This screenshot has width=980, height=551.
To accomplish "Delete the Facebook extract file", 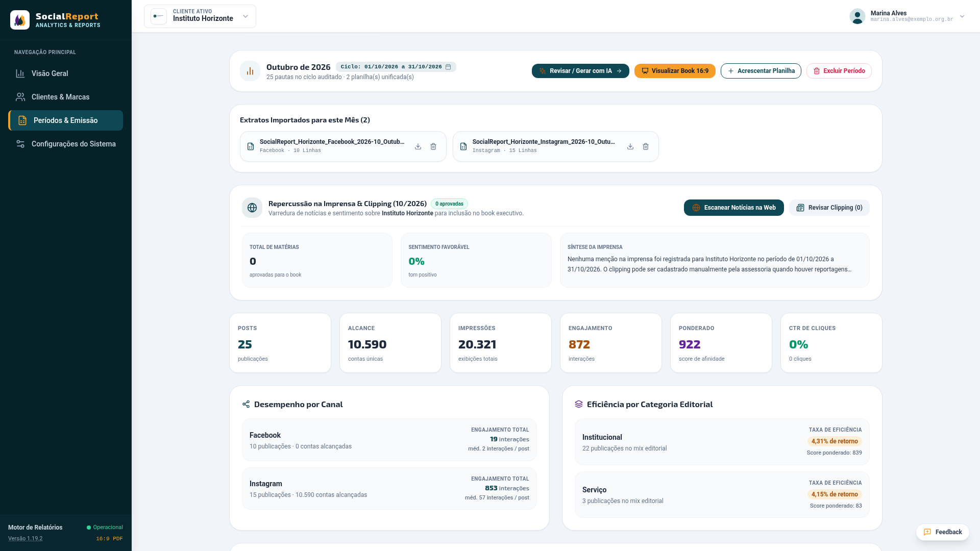I will [433, 146].
